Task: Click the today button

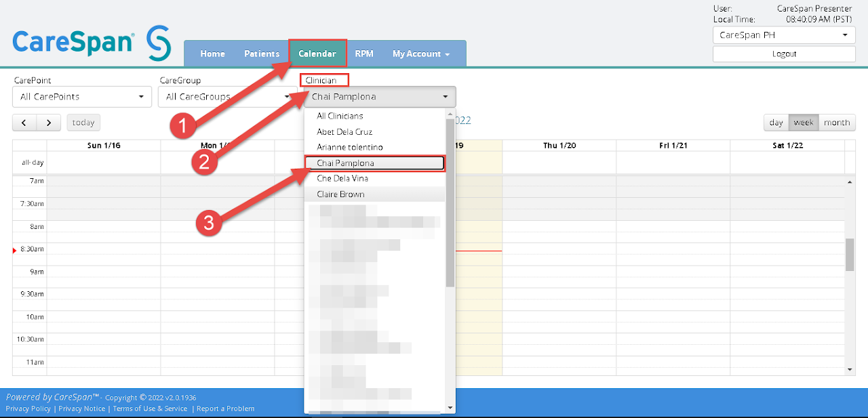Action: tap(83, 123)
